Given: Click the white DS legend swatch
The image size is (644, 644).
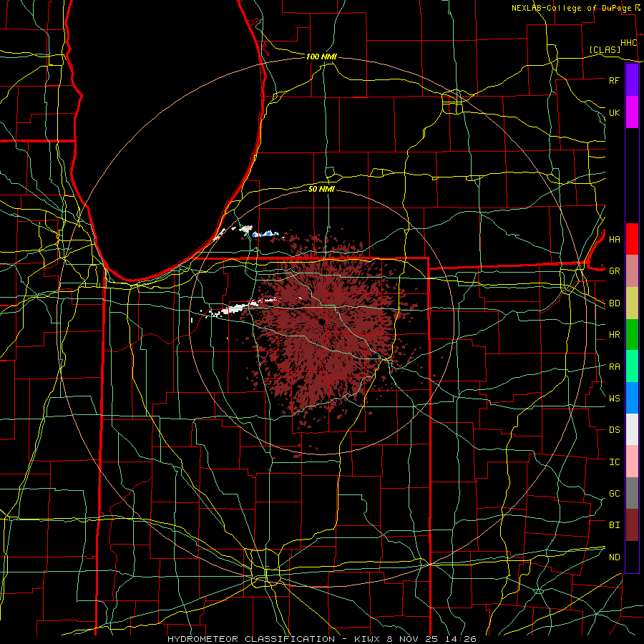Looking at the screenshot, I should coord(632,429).
